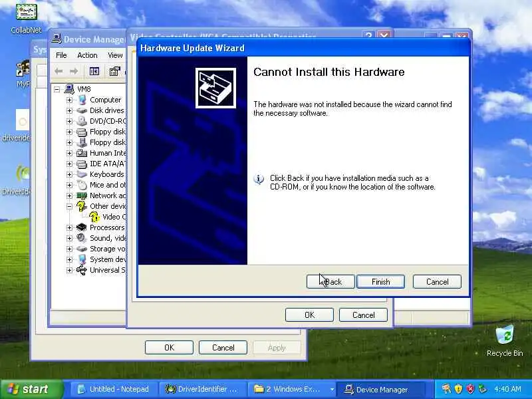Click the Back button in Hardware Update Wizard
Screen dimensions: 532x399
[331, 281]
